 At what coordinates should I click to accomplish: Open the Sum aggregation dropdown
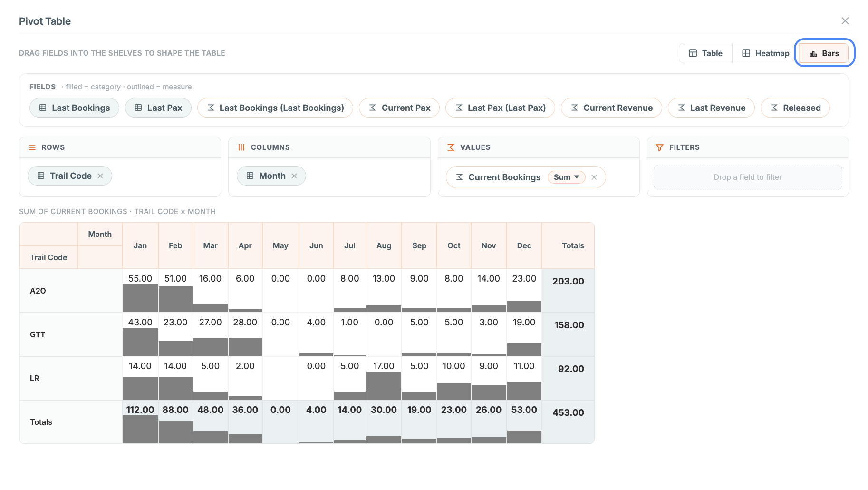tap(567, 177)
